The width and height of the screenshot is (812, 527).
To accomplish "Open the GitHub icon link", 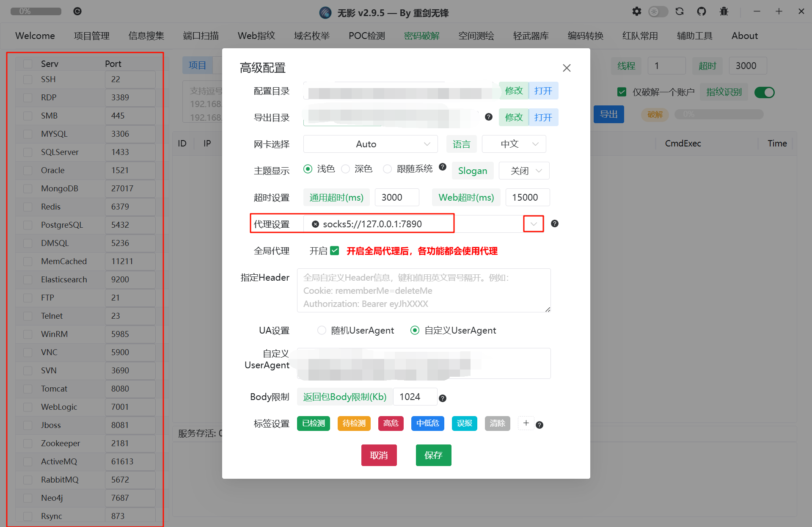I will tap(702, 11).
